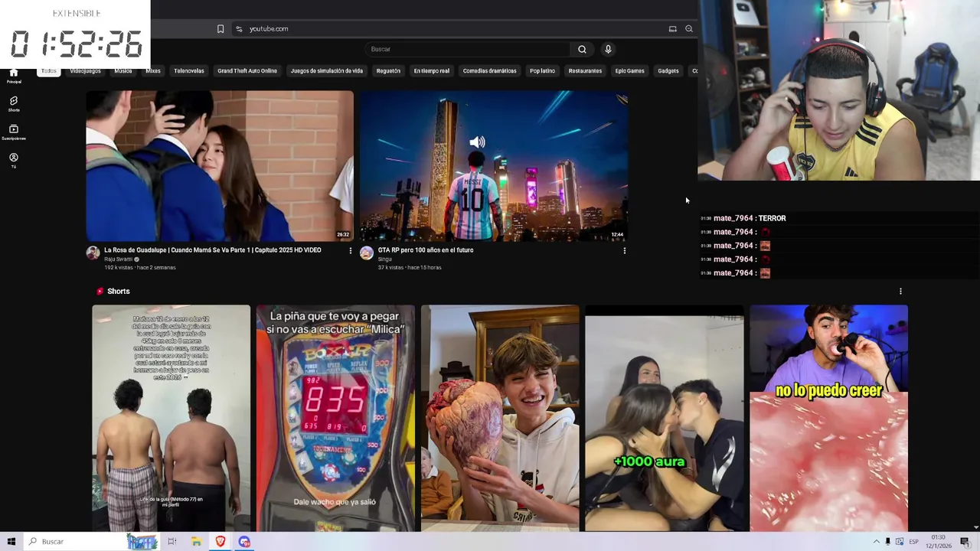Show hidden system tray icons
980x551 pixels.
click(876, 542)
